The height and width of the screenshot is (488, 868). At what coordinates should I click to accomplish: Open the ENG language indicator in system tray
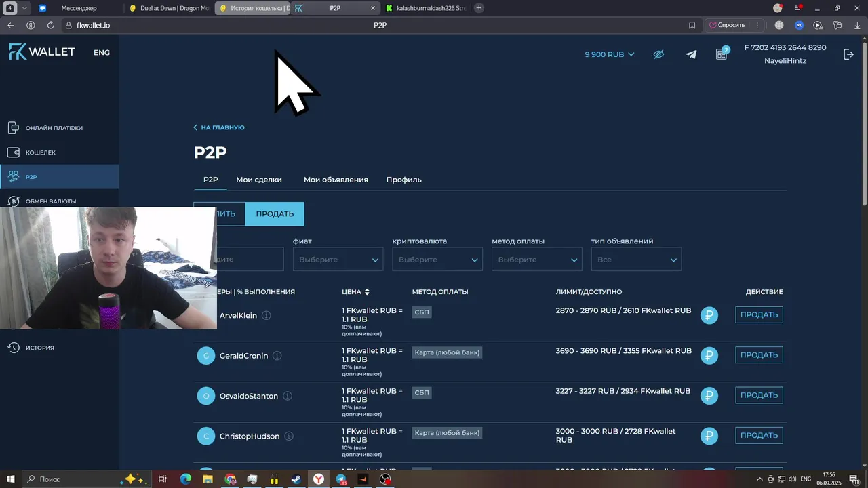click(x=806, y=479)
